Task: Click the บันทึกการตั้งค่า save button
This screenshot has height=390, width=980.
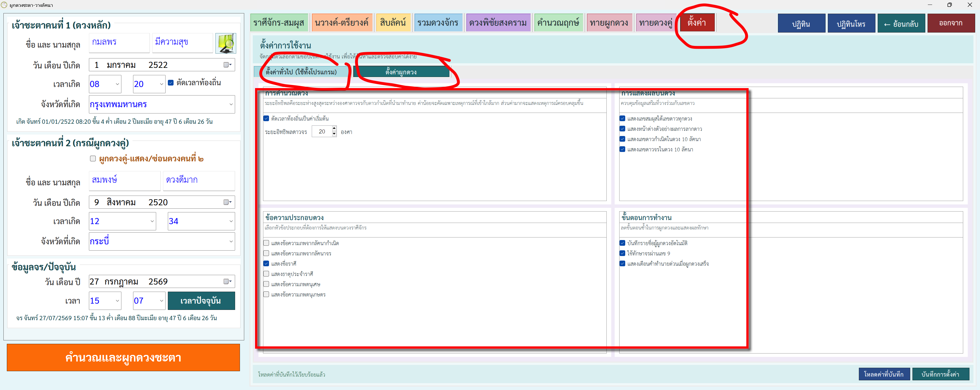Action: 940,374
